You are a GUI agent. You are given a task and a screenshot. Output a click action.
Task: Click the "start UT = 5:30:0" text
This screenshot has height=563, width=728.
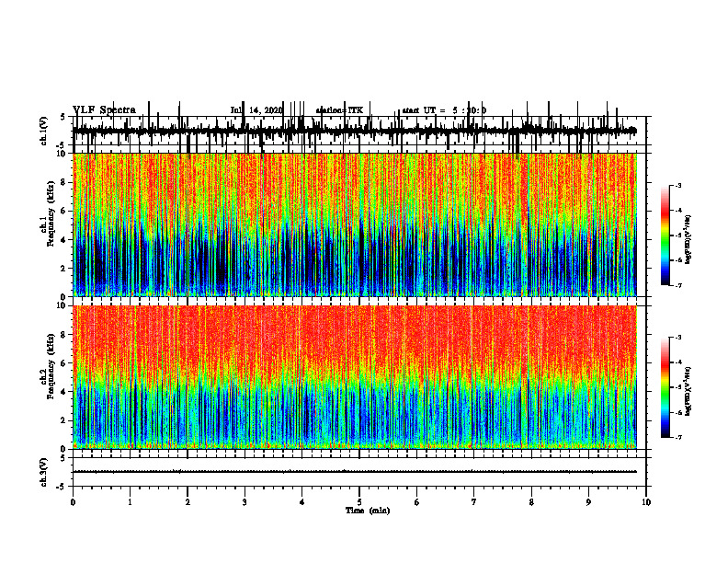tap(444, 110)
